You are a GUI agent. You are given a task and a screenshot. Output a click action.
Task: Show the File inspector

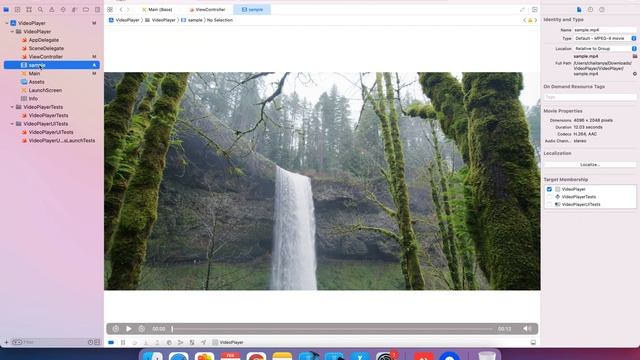579,9
